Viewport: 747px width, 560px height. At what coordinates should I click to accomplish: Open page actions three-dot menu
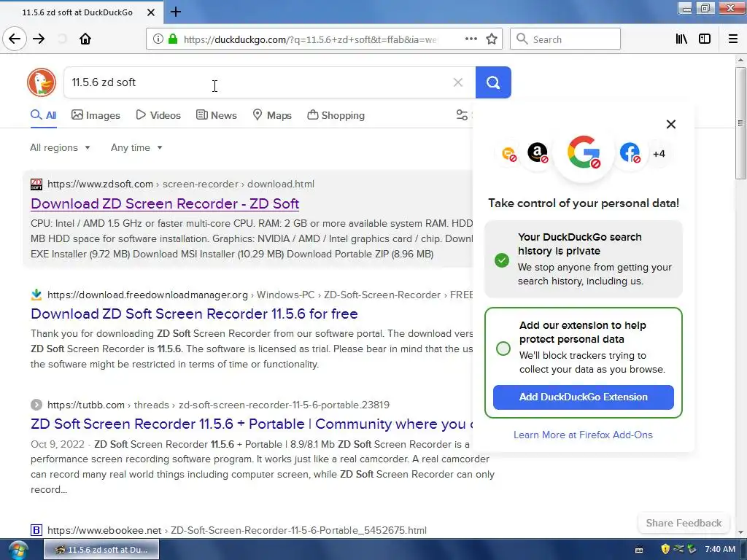(471, 39)
